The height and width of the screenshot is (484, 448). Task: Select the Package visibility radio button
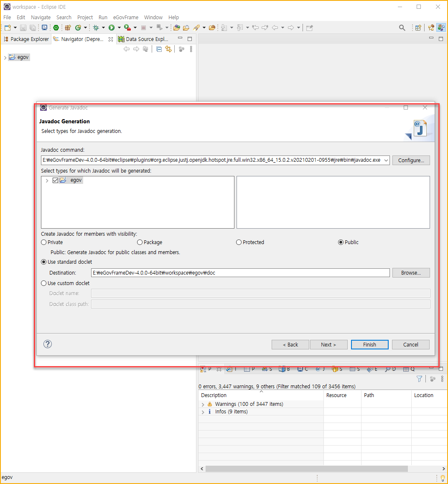[x=140, y=242]
